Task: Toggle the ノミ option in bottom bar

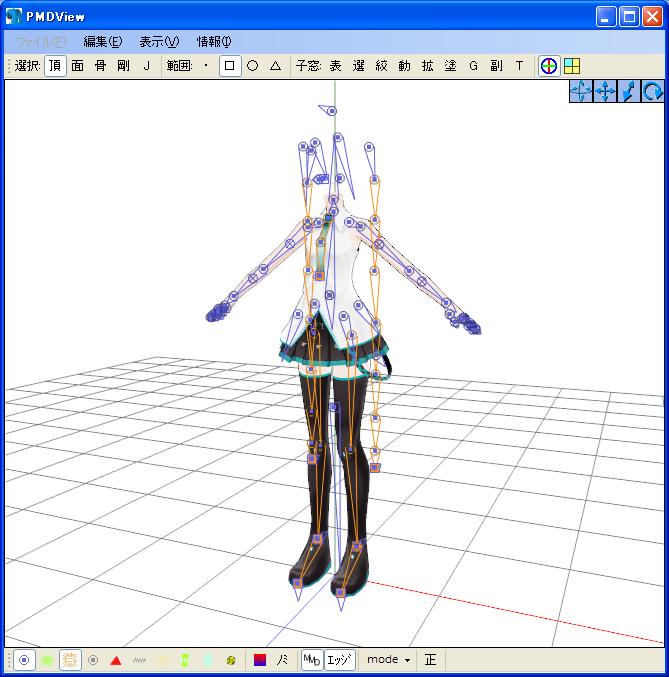Action: tap(282, 660)
